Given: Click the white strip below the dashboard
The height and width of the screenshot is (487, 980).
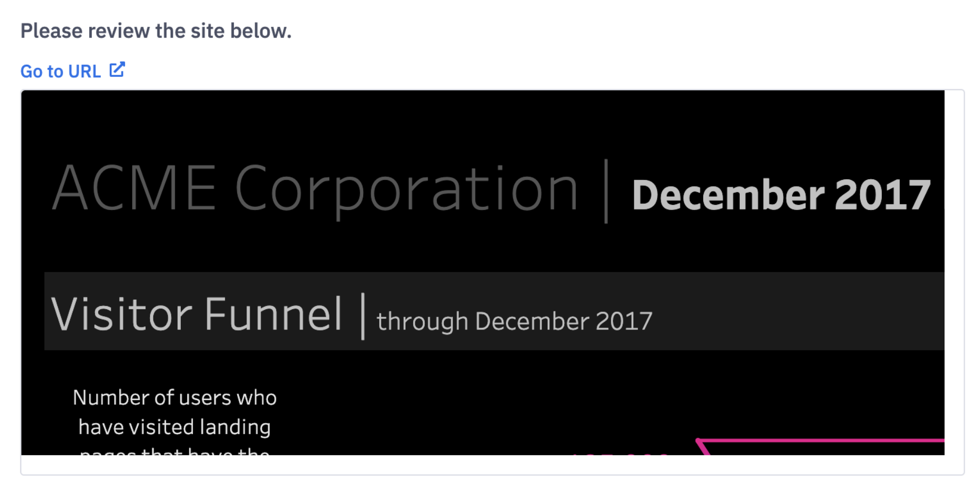Looking at the screenshot, I should pyautogui.click(x=477, y=465).
